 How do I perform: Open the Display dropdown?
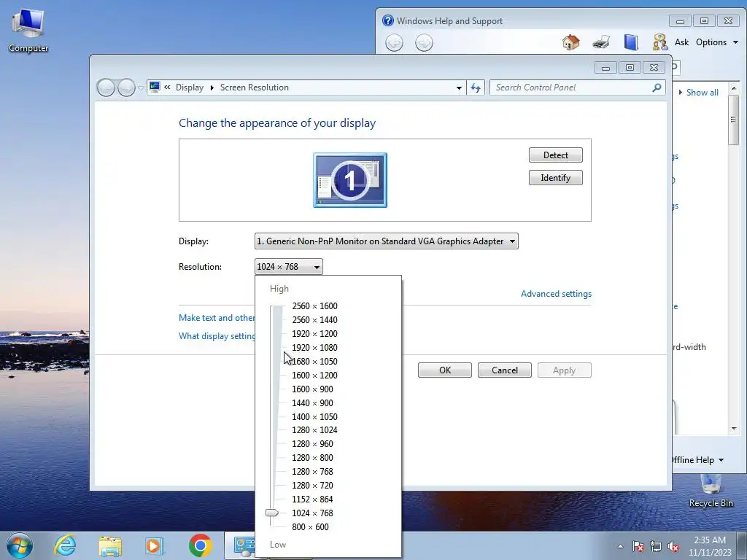387,241
